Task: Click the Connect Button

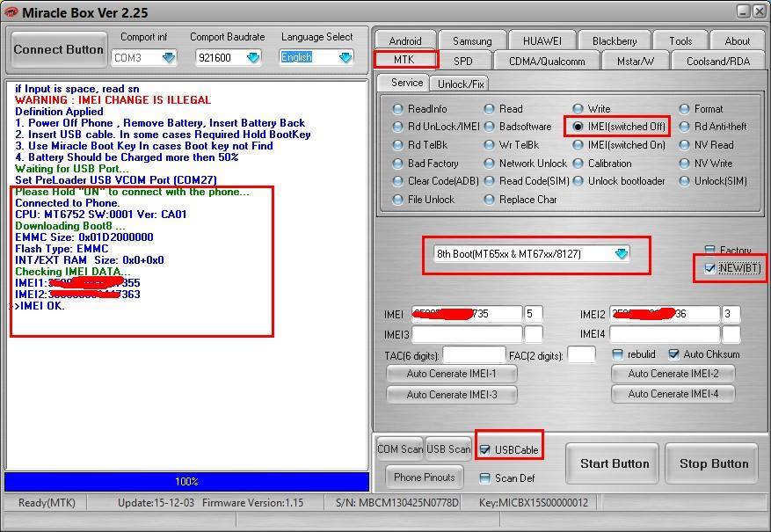Action: click(59, 49)
